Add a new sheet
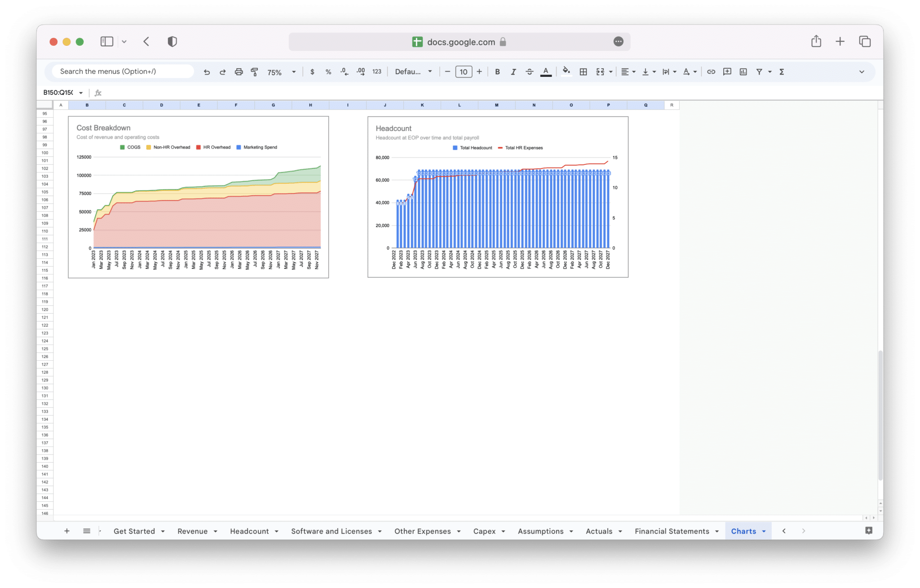This screenshot has height=588, width=920. pyautogui.click(x=66, y=531)
